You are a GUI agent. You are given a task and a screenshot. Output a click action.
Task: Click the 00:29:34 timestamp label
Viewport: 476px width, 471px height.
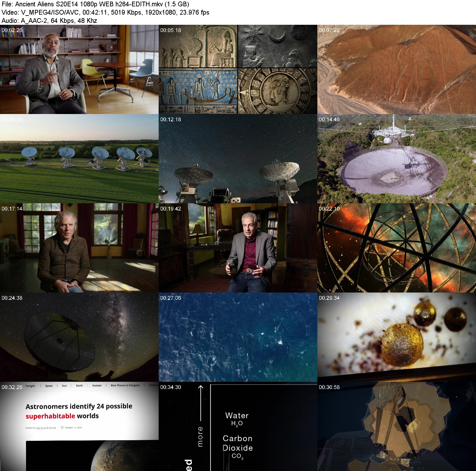[x=329, y=298]
